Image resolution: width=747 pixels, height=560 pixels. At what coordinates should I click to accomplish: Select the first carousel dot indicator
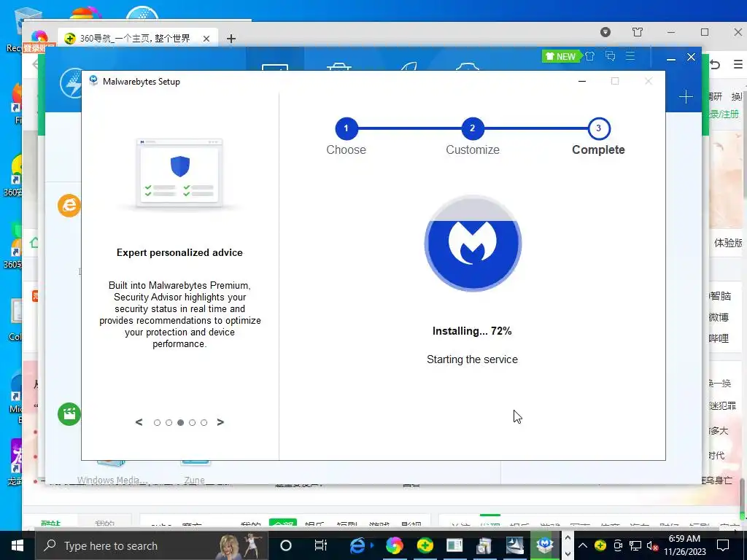click(158, 422)
